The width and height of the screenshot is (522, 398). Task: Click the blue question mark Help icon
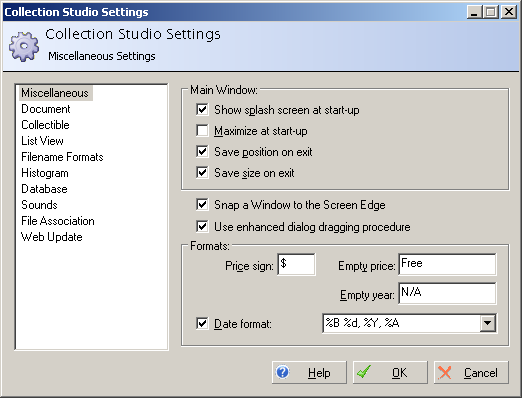[283, 372]
